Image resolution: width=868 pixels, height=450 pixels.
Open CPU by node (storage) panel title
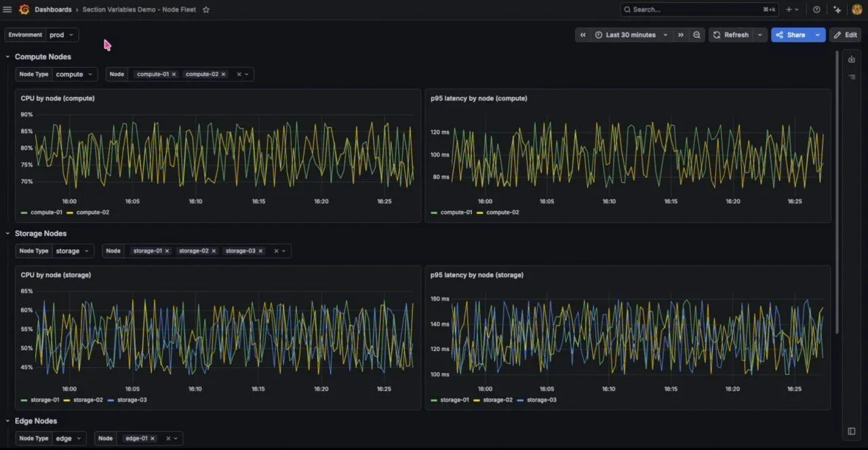[x=56, y=275]
